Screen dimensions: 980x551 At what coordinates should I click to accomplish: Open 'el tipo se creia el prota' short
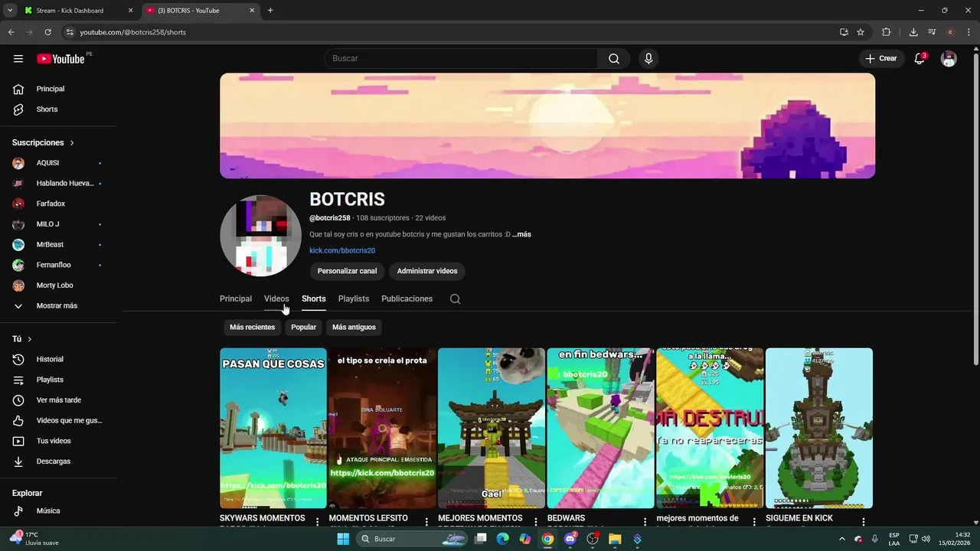(382, 429)
